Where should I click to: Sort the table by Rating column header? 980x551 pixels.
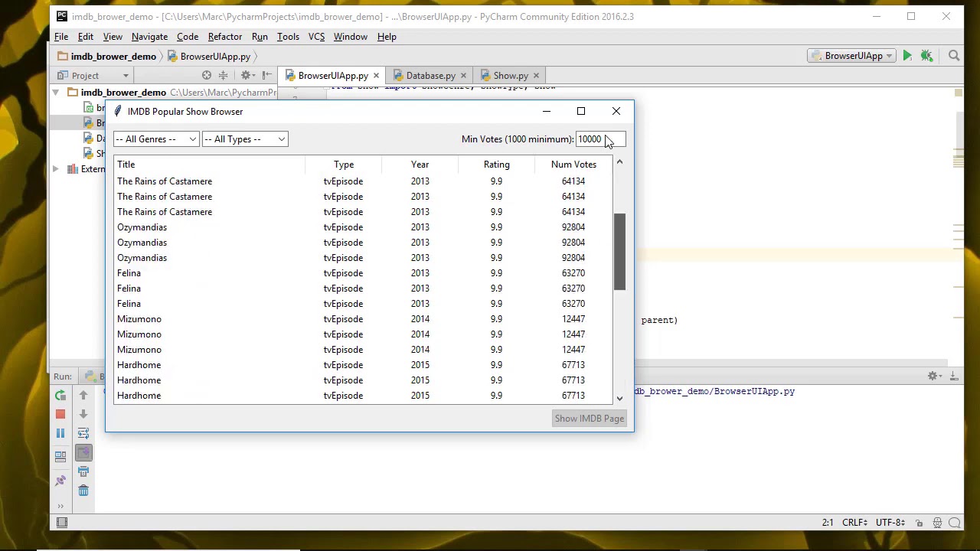click(x=496, y=165)
